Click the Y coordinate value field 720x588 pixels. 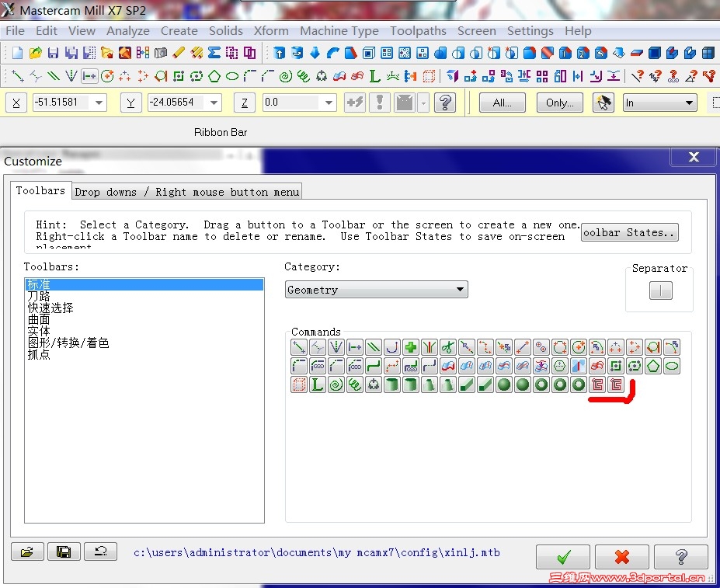(x=177, y=103)
